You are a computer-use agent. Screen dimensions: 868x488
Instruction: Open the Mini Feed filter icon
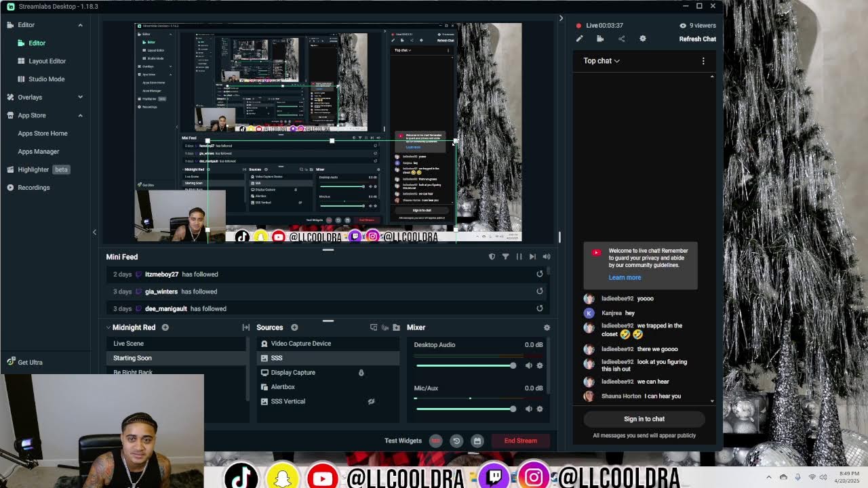(x=505, y=257)
